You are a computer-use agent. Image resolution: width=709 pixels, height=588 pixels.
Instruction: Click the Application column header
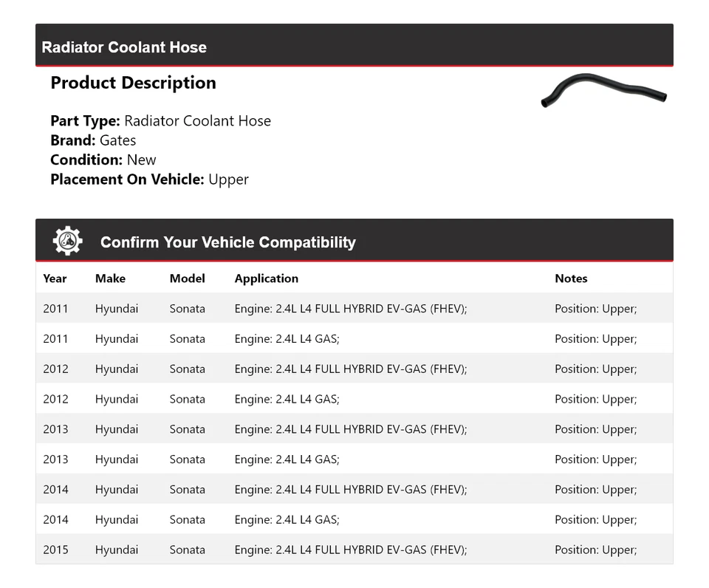pos(266,278)
